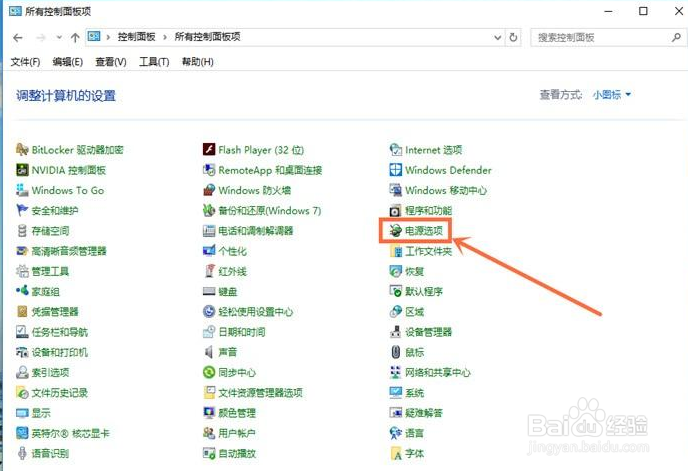Open the 备份和还原(Windows 7) icon

(x=209, y=210)
